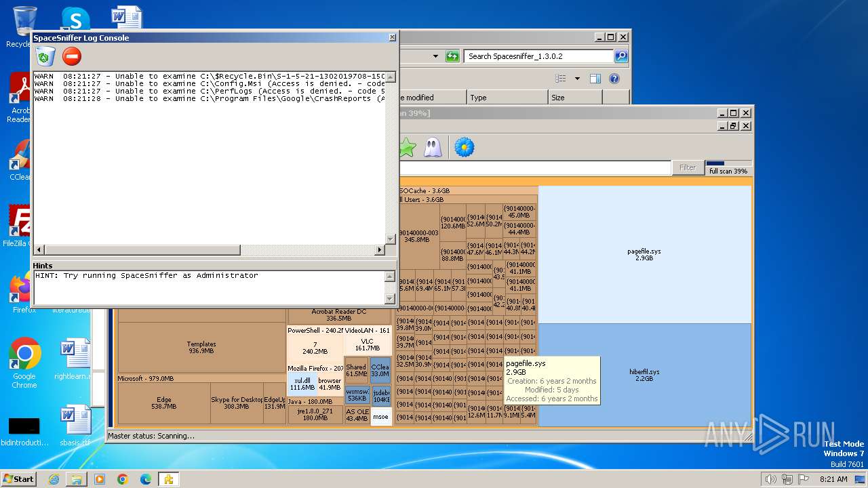Select the Edge 538.7MB block
868x488 pixels.
[164, 403]
